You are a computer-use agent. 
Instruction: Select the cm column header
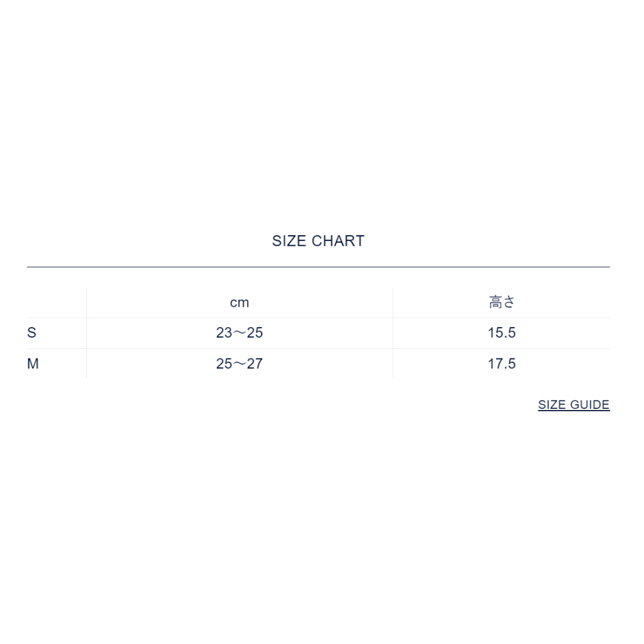240,303
